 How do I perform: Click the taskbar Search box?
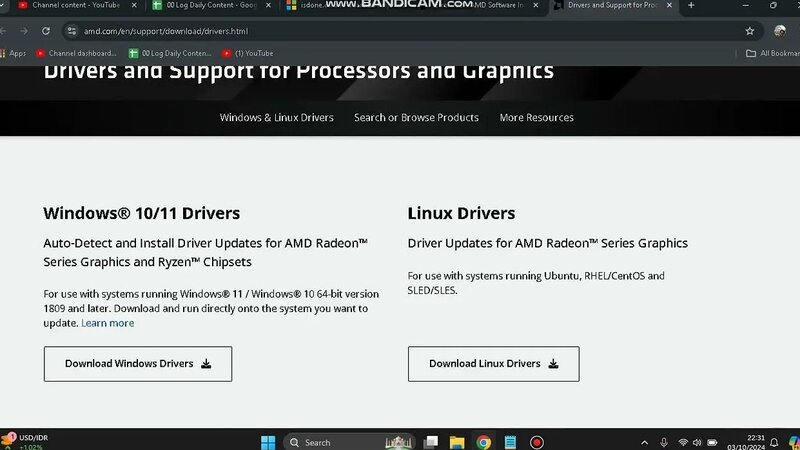pyautogui.click(x=349, y=442)
